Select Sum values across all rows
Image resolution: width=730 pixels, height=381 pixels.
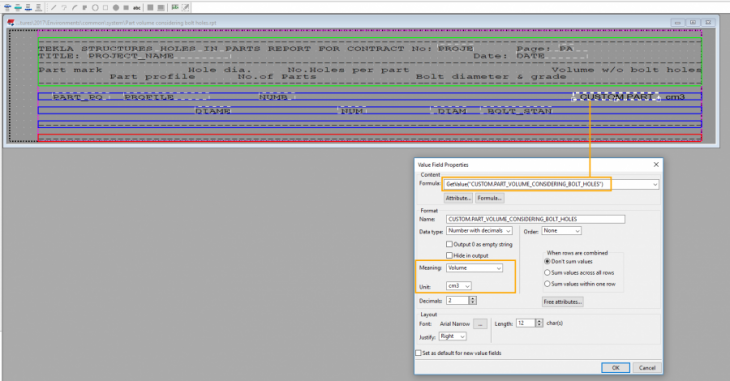click(x=547, y=272)
